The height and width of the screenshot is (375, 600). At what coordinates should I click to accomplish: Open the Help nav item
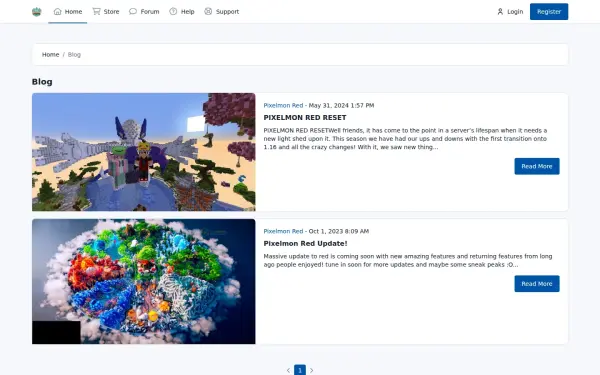[182, 11]
